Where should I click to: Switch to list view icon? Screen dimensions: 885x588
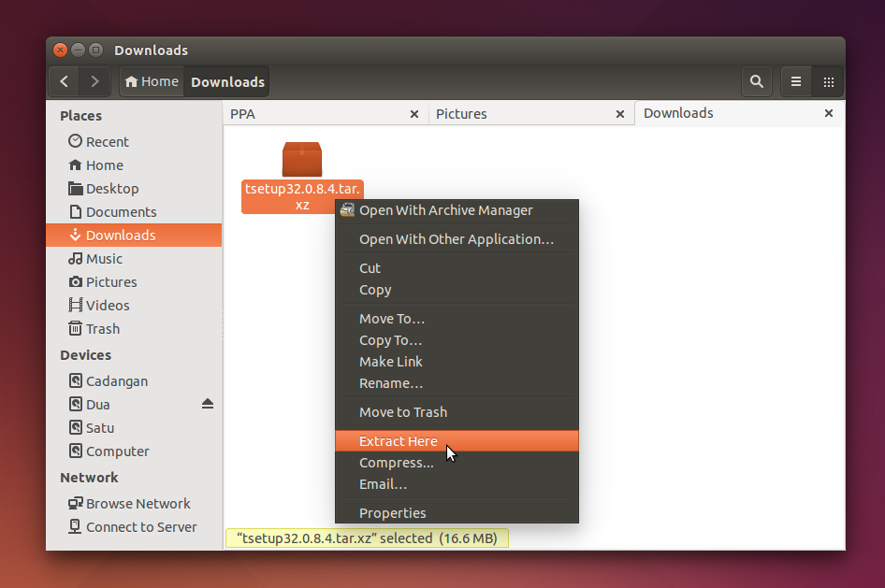point(796,81)
